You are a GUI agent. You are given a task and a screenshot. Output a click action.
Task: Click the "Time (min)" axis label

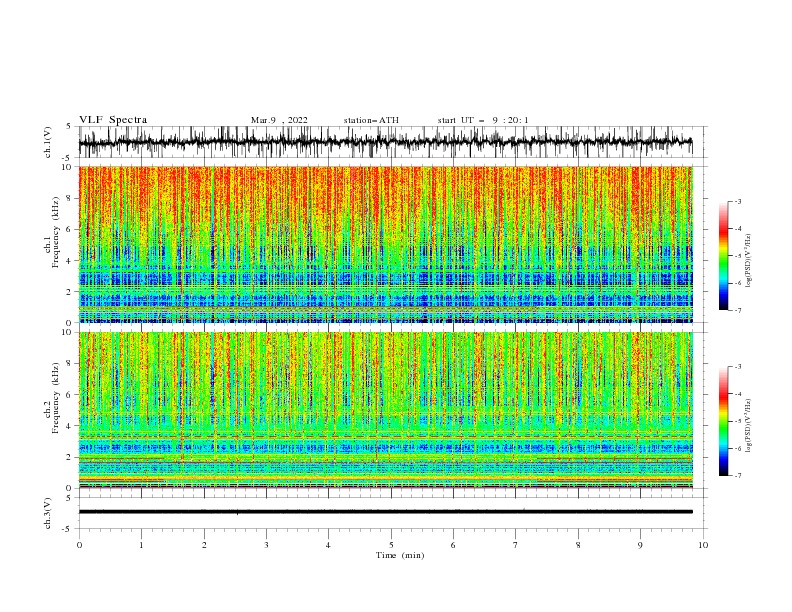point(400,555)
